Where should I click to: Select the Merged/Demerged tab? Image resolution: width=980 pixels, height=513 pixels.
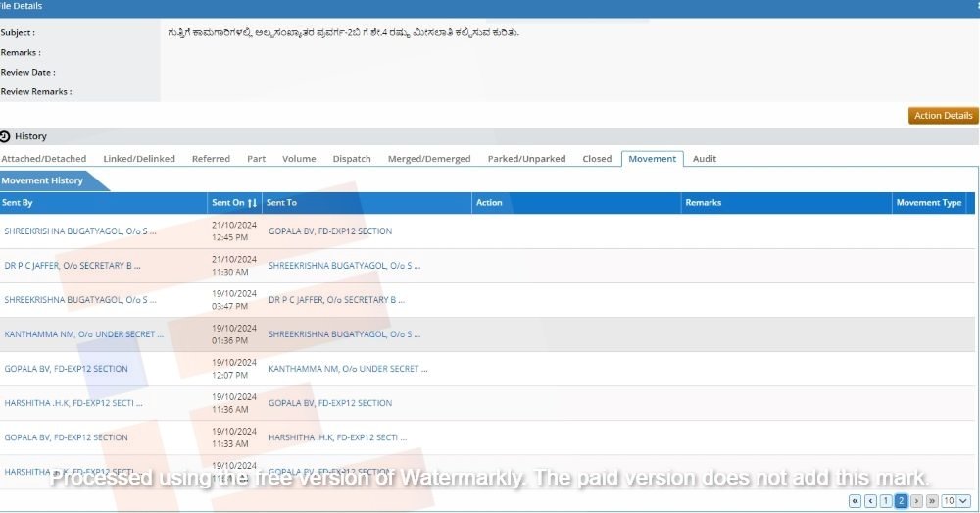tap(429, 159)
